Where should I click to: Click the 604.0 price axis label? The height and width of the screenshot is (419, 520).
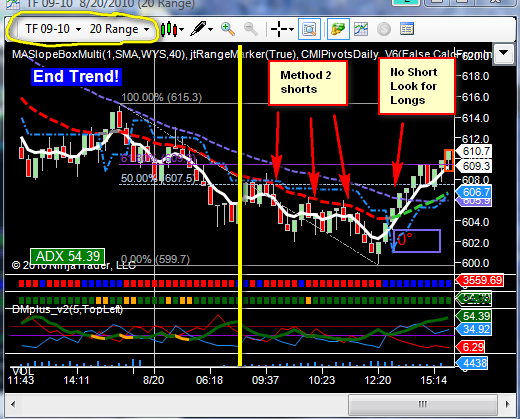[475, 222]
